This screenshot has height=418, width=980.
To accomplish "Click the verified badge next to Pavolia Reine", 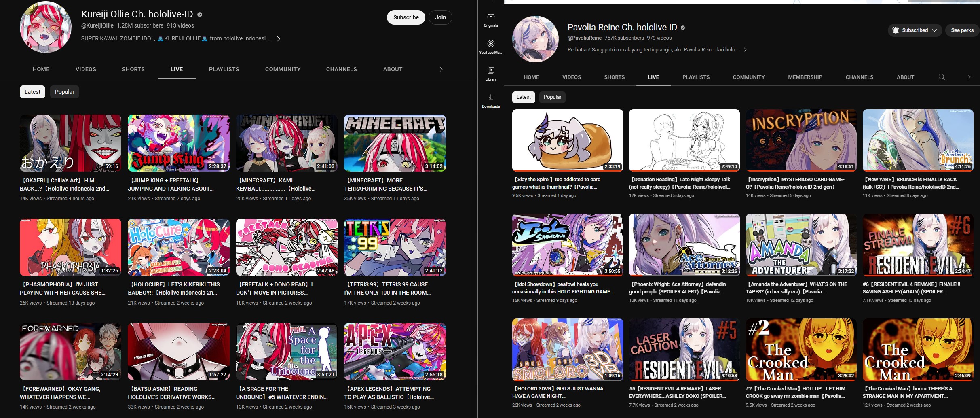I will point(683,28).
